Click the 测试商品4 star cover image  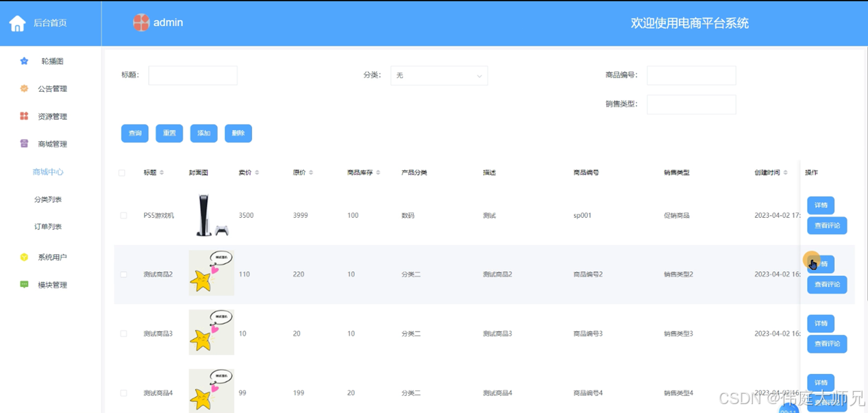point(212,391)
